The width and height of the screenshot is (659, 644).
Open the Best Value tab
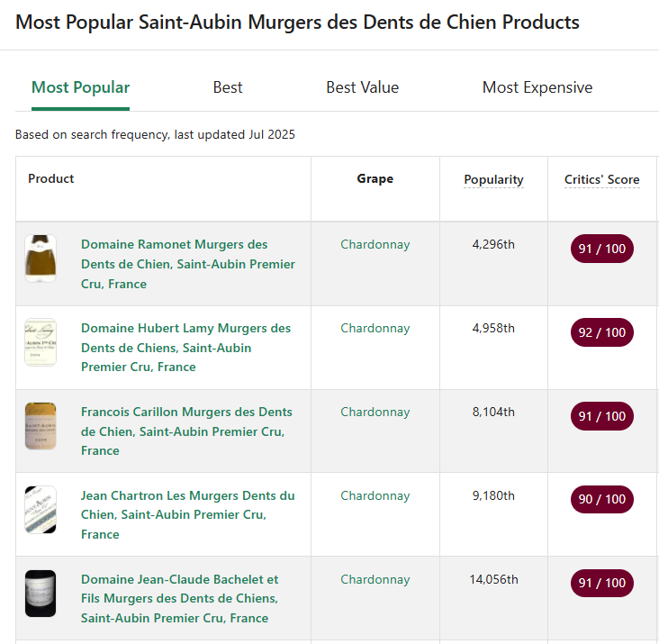[x=362, y=87]
